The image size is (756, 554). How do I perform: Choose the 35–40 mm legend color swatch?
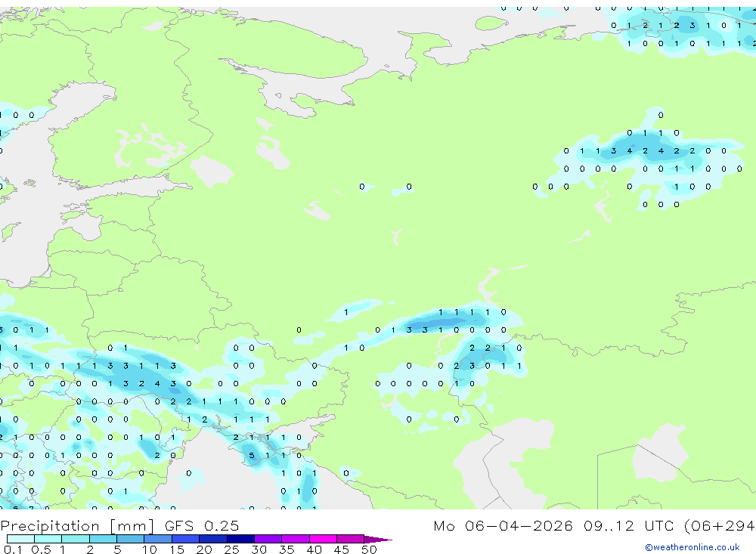click(296, 539)
